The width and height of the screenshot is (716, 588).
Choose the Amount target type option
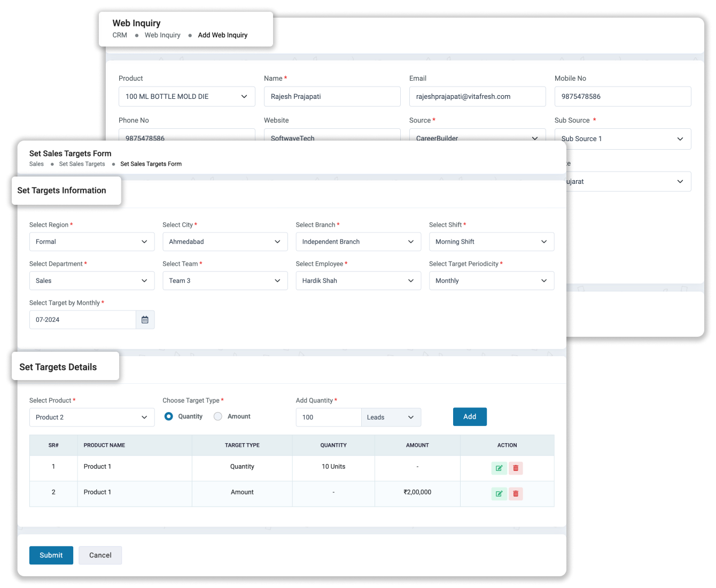pyautogui.click(x=217, y=416)
